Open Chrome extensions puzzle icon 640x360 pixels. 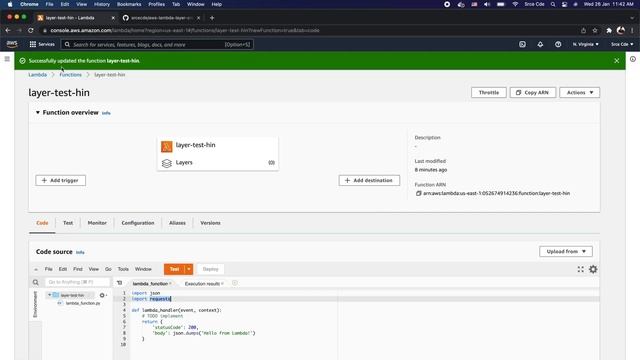pyautogui.click(x=609, y=30)
